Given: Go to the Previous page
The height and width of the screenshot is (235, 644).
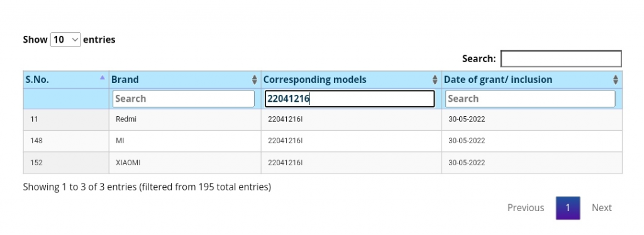Looking at the screenshot, I should pos(526,208).
